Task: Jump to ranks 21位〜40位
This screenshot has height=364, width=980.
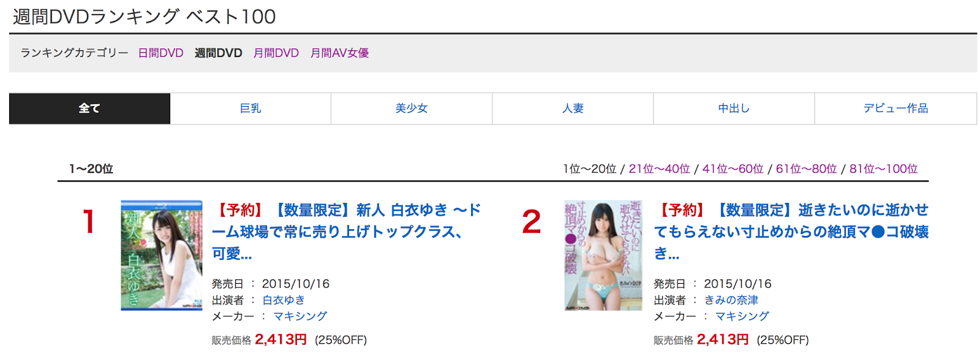Action: [x=659, y=169]
